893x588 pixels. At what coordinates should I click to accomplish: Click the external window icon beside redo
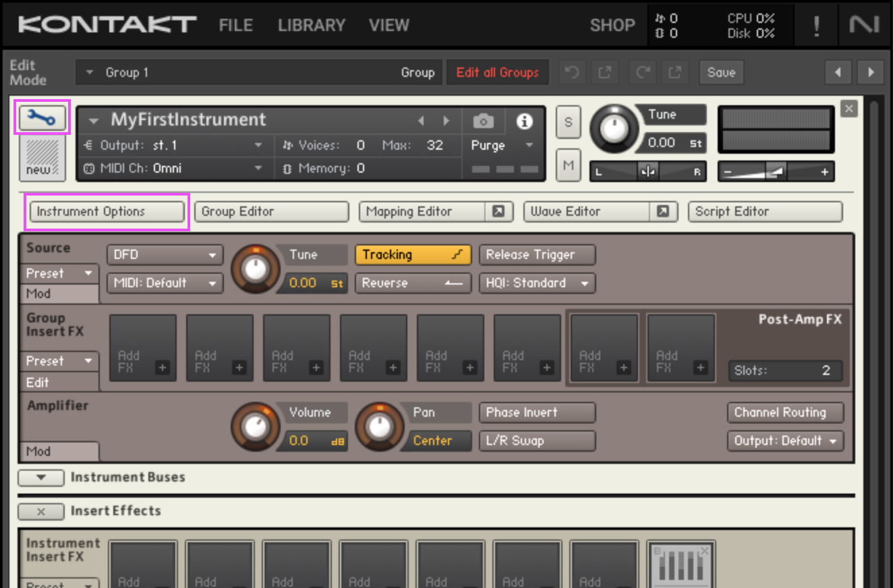(x=674, y=72)
